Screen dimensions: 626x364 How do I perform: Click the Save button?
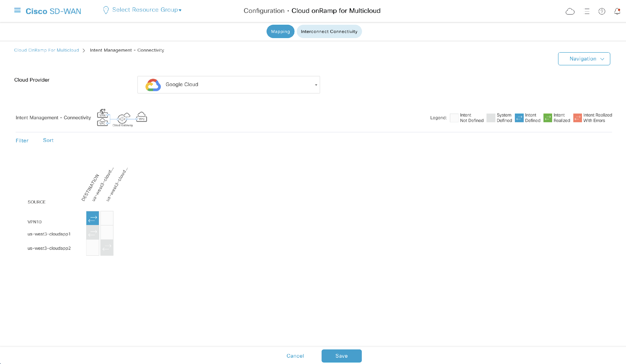(x=342, y=356)
